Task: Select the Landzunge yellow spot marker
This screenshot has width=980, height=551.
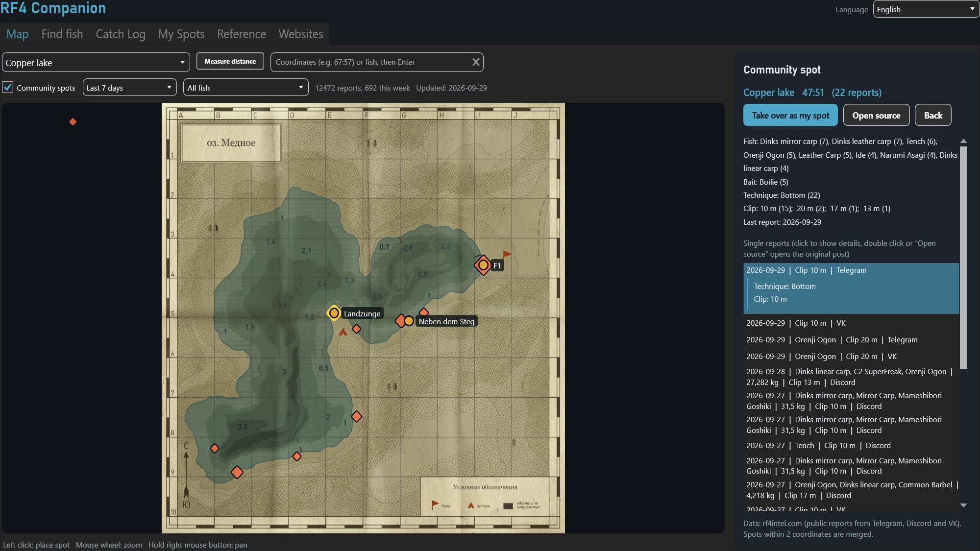Action: coord(334,313)
